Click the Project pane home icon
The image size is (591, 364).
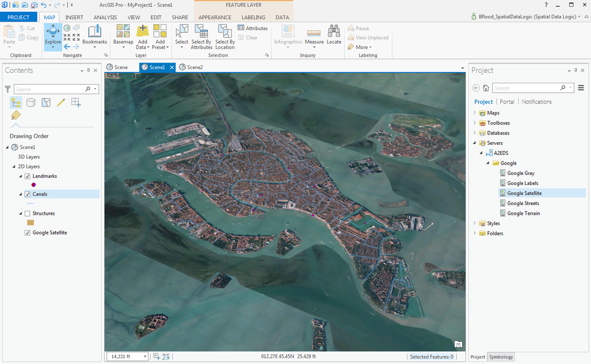pos(486,88)
